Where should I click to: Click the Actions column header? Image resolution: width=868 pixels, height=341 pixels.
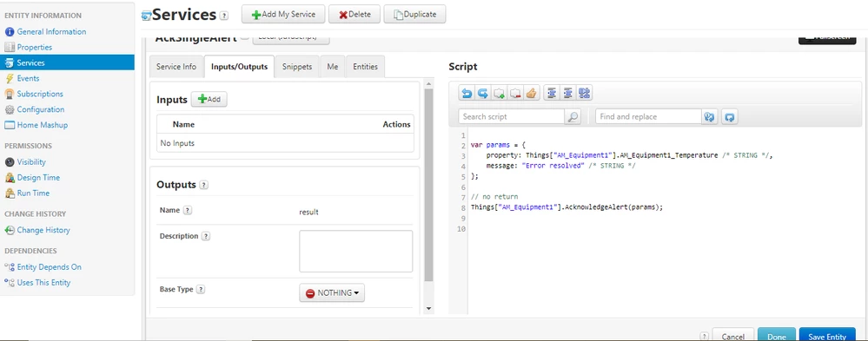(x=396, y=124)
